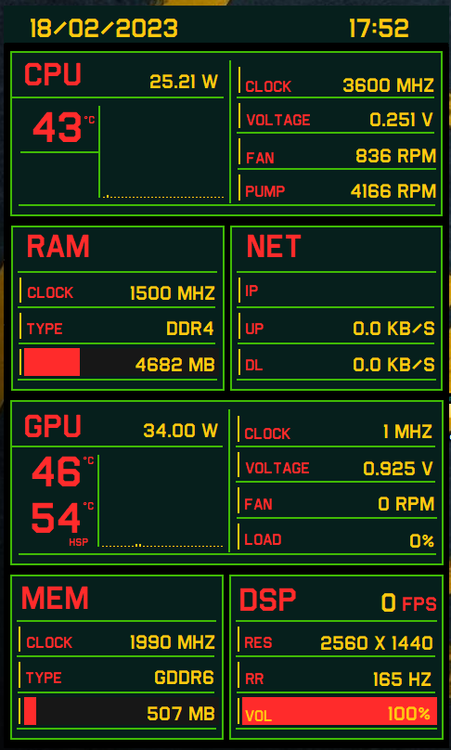Click CPU temperature reading 43
Screen dimensions: 451x750
57,128
